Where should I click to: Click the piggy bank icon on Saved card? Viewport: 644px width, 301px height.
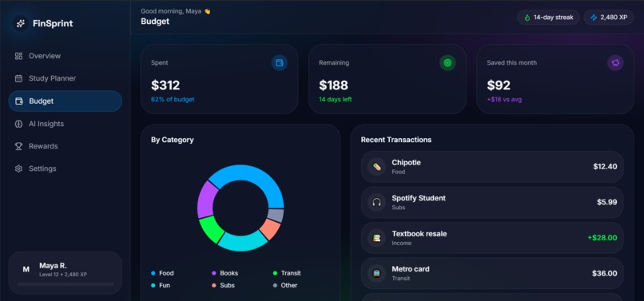615,63
